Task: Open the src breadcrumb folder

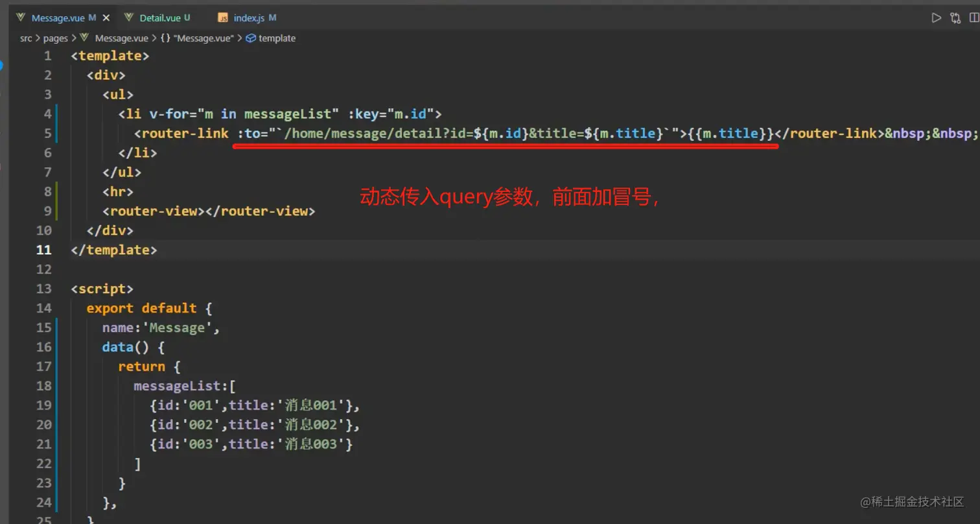Action: point(26,38)
